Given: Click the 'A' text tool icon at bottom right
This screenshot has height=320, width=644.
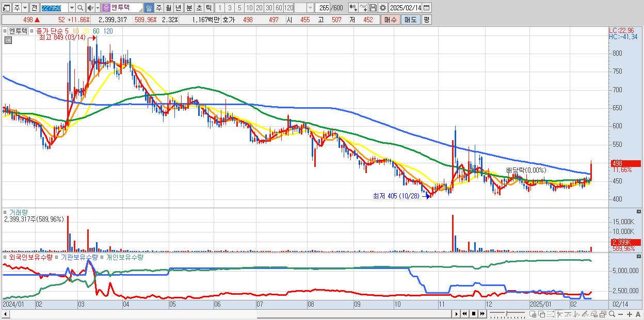Looking at the screenshot, I should (638, 314).
